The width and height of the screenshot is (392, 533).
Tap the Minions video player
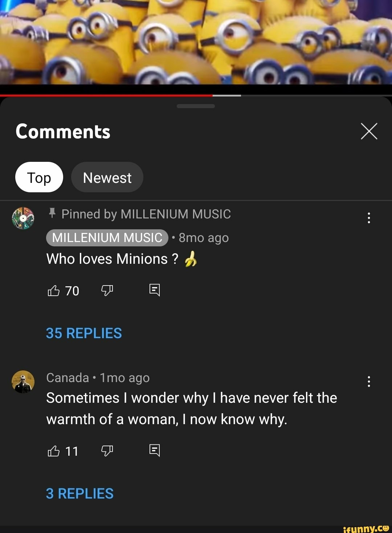point(196,42)
